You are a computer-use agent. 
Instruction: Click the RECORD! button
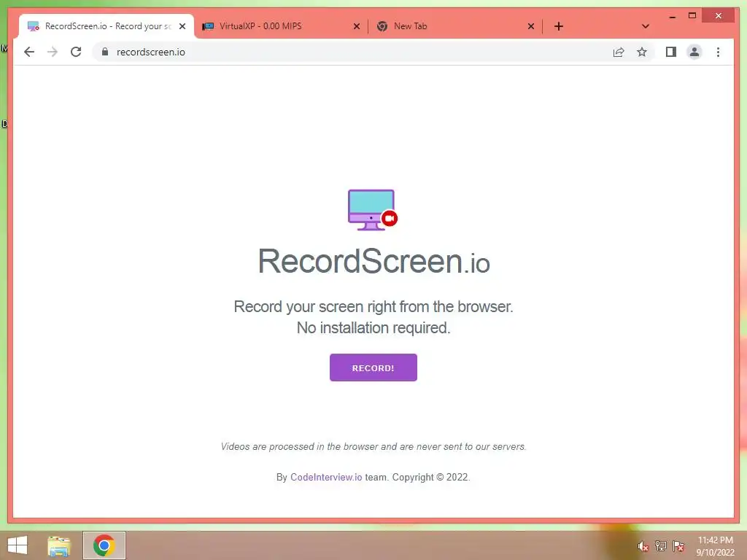[373, 367]
